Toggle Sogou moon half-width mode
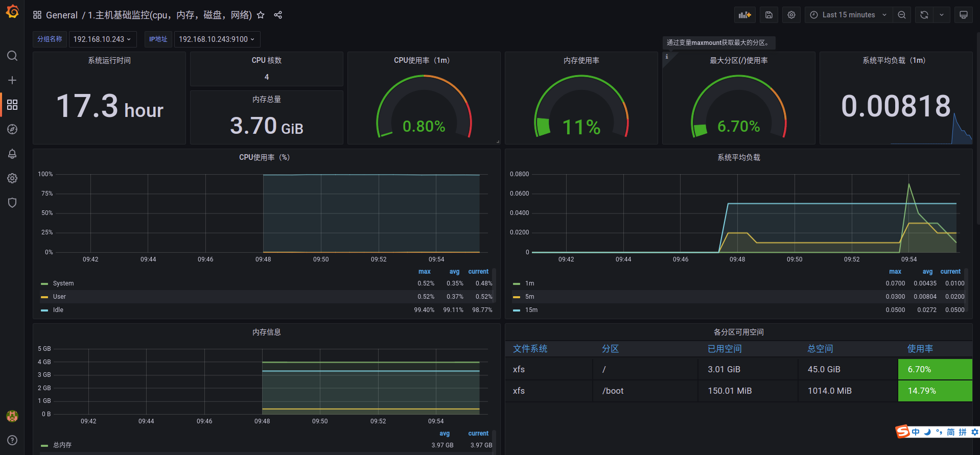This screenshot has width=980, height=455. pyautogui.click(x=927, y=432)
